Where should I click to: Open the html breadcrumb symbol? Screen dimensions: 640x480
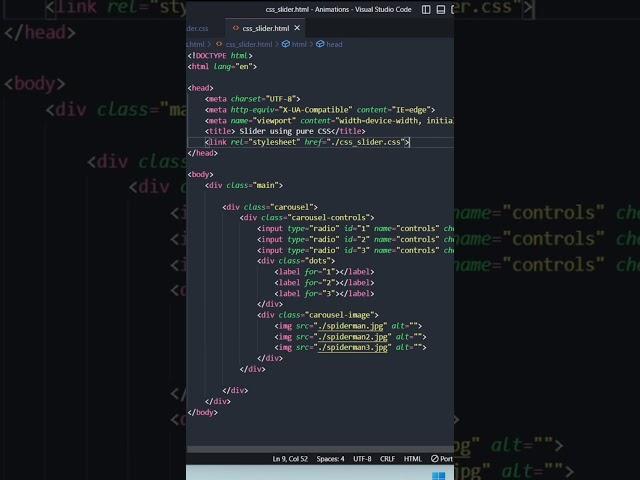(299, 44)
